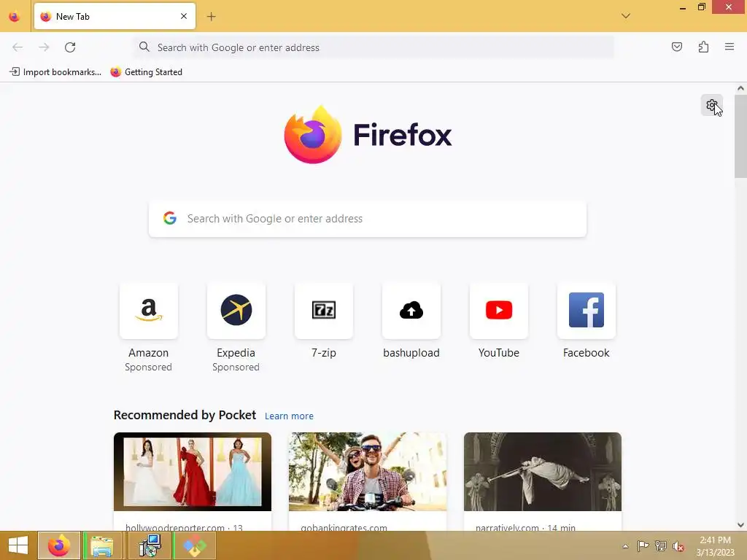Show hidden tray icons arrow
The width and height of the screenshot is (747, 560).
point(625,546)
